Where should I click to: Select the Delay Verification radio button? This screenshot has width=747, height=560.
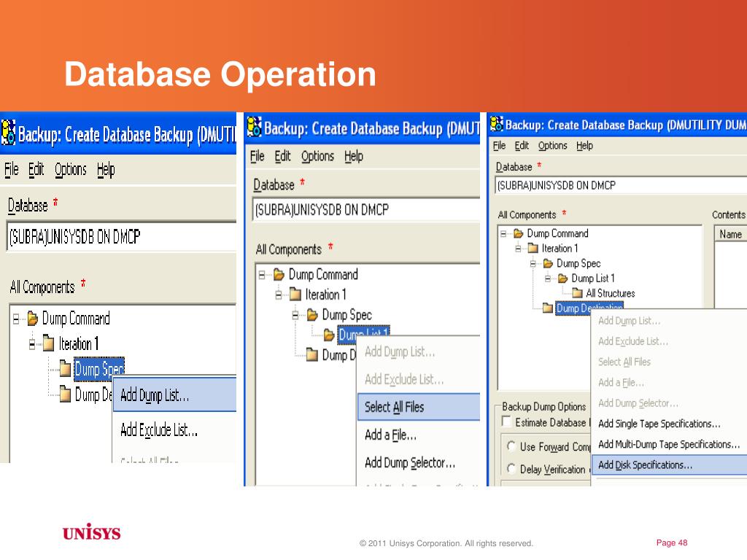[511, 469]
